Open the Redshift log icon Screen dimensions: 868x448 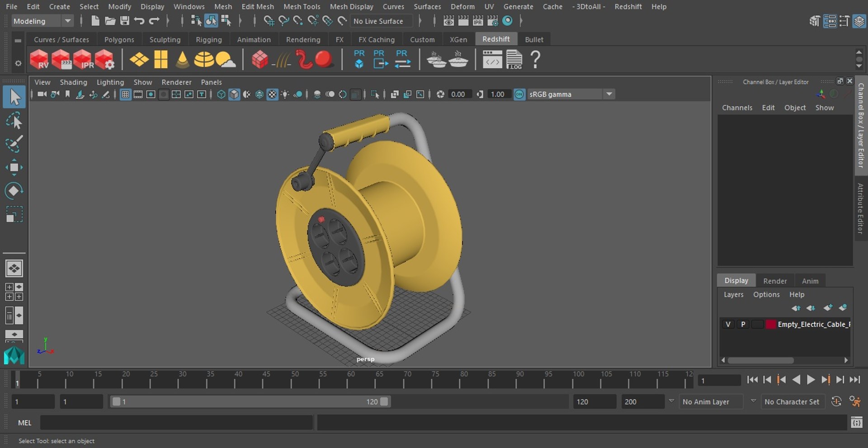[x=514, y=60]
